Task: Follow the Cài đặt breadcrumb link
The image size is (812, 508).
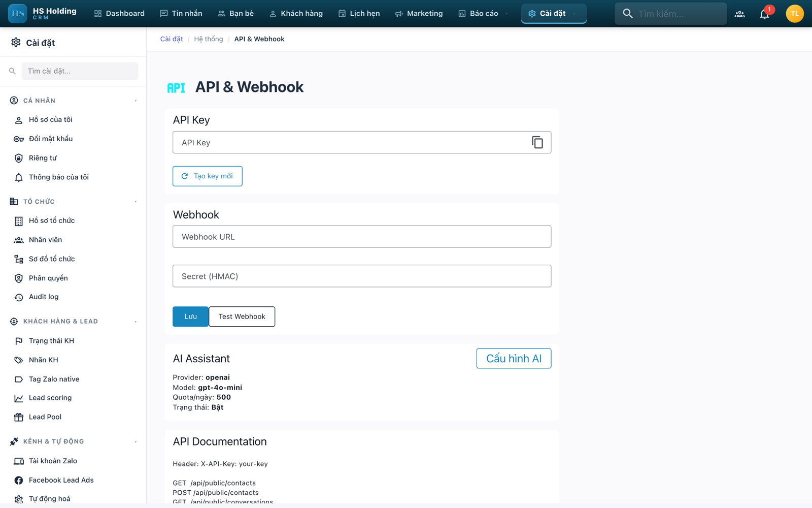Action: (172, 39)
